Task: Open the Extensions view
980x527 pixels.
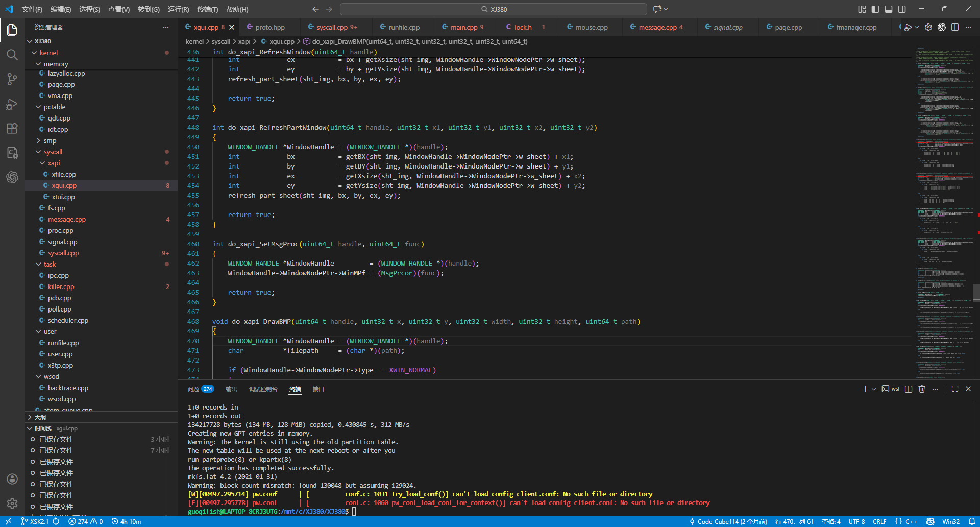Action: tap(12, 129)
